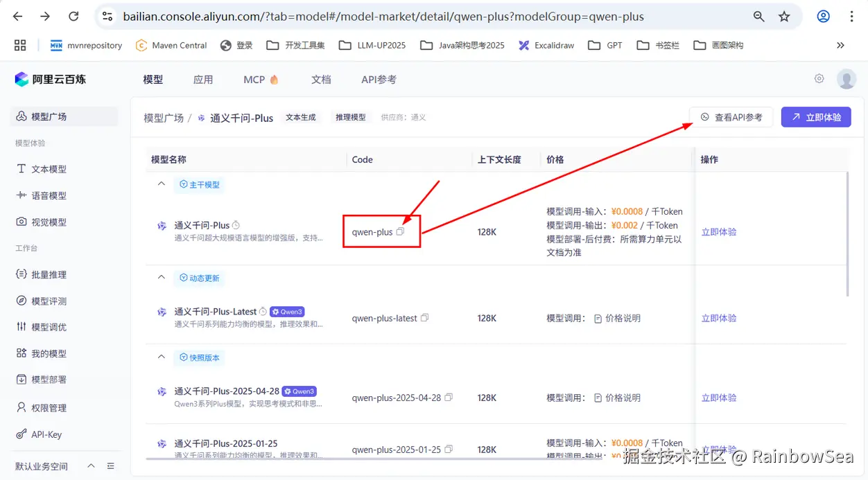This screenshot has width=868, height=480.
Task: Switch to the 文档 top tab
Action: [321, 80]
